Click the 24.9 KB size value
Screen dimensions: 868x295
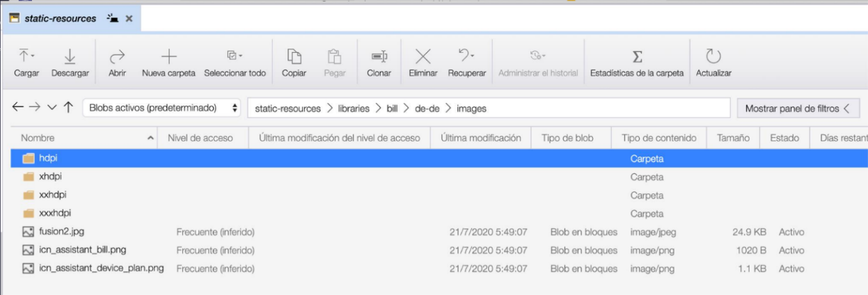tap(750, 232)
